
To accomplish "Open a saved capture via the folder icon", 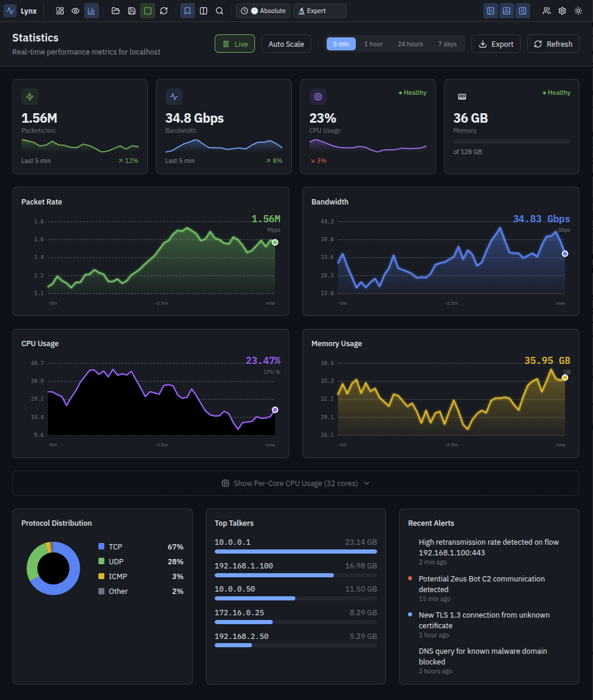I will pos(116,11).
